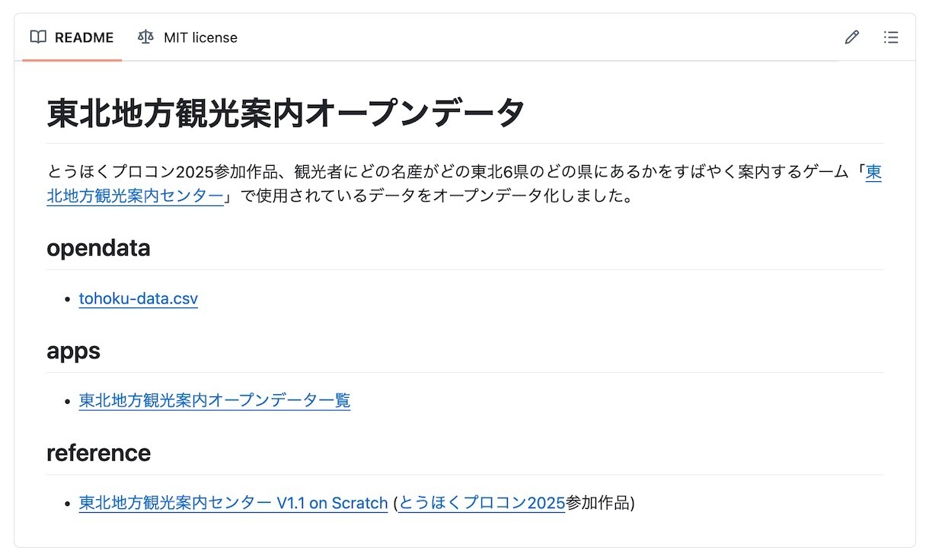Click the book icon beside README

tap(38, 37)
